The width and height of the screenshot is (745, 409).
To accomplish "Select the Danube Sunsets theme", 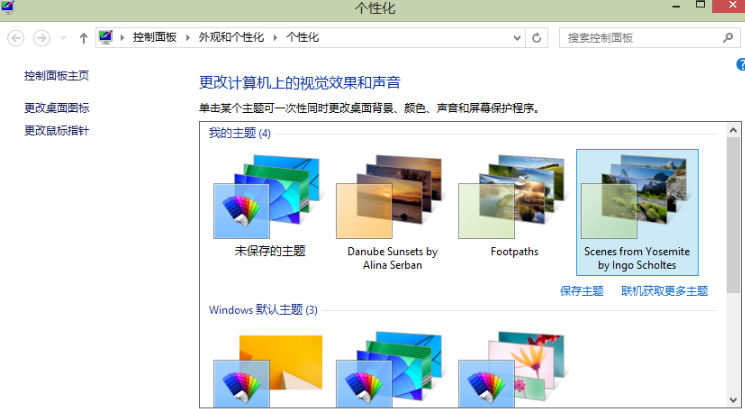I will click(392, 210).
